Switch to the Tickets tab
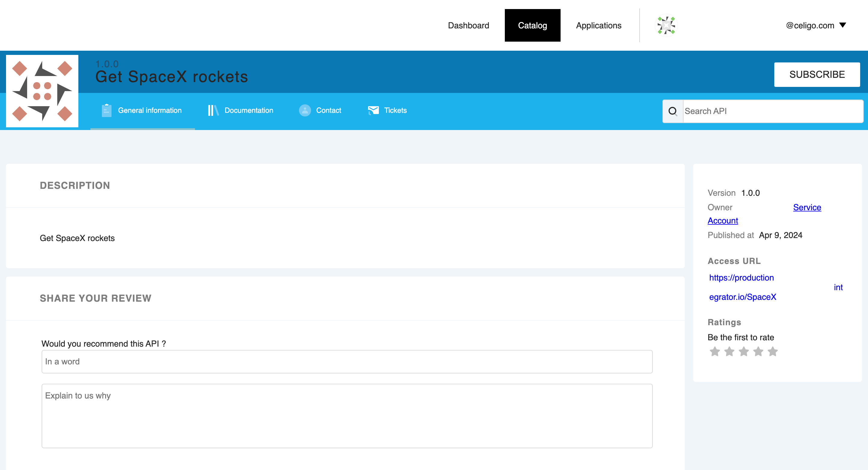868x470 pixels. [x=396, y=110]
